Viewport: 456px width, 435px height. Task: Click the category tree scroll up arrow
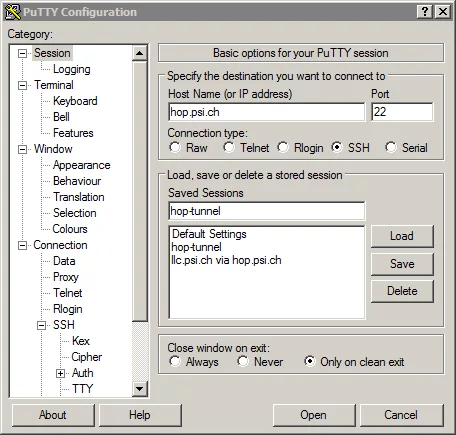[x=139, y=53]
